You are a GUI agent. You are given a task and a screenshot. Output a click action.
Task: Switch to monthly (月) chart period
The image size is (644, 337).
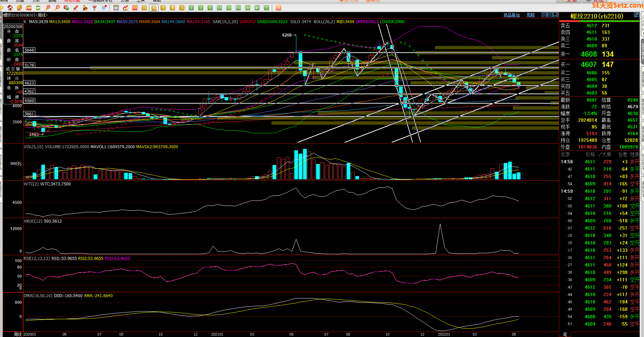[163, 8]
